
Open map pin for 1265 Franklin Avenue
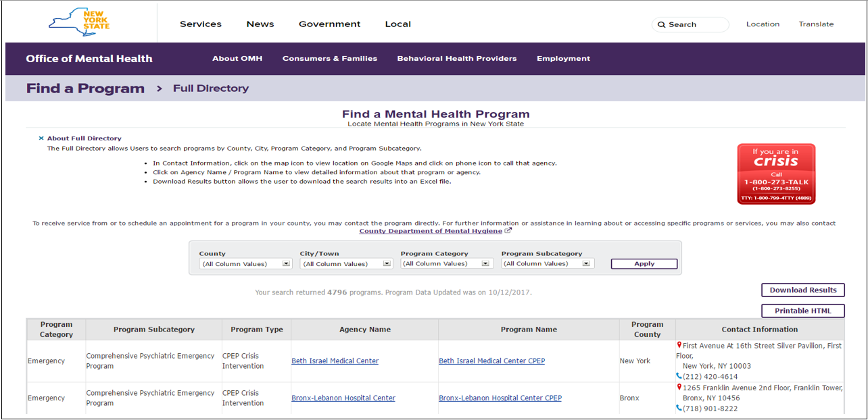coord(679,388)
